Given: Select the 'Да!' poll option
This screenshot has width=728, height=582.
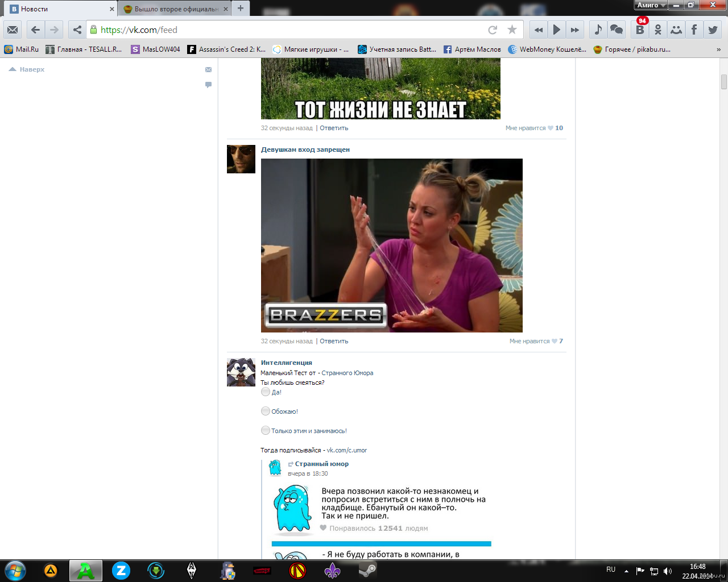Looking at the screenshot, I should pos(266,392).
